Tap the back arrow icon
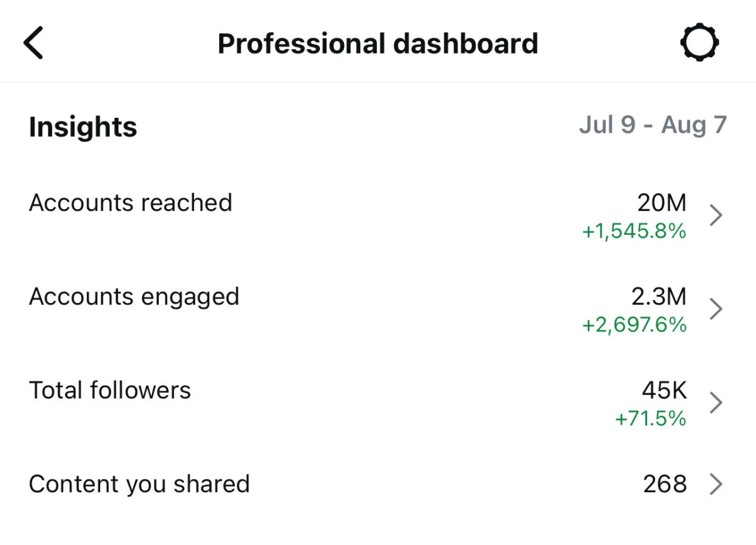The image size is (756, 545). tap(33, 43)
